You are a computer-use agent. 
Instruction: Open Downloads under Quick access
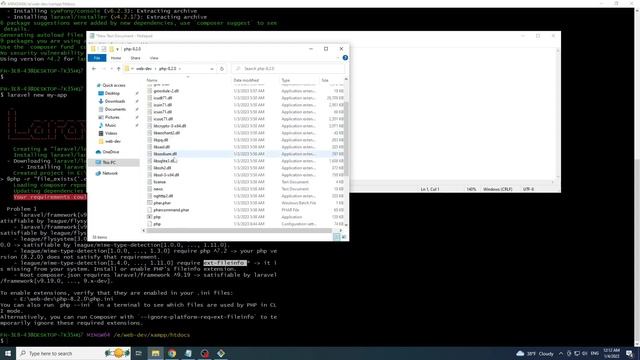112,101
